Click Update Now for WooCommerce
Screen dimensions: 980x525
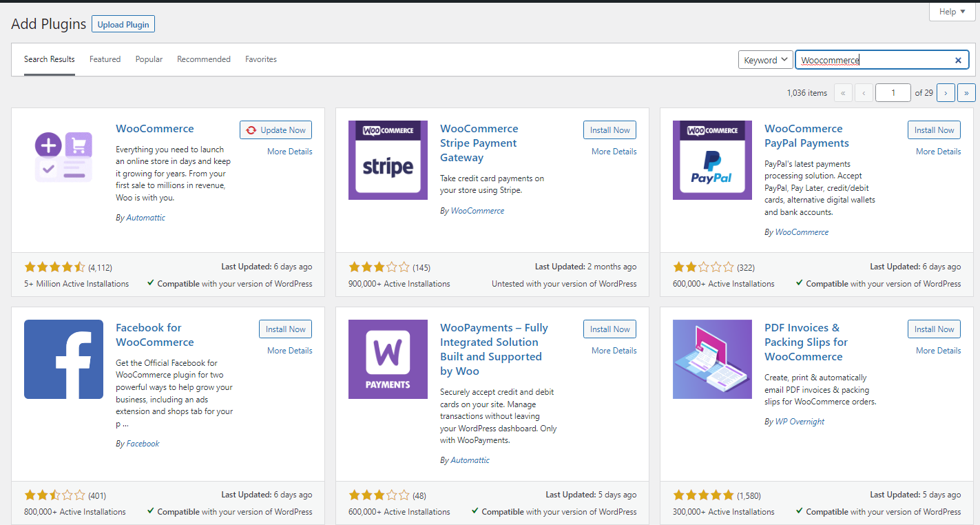275,130
